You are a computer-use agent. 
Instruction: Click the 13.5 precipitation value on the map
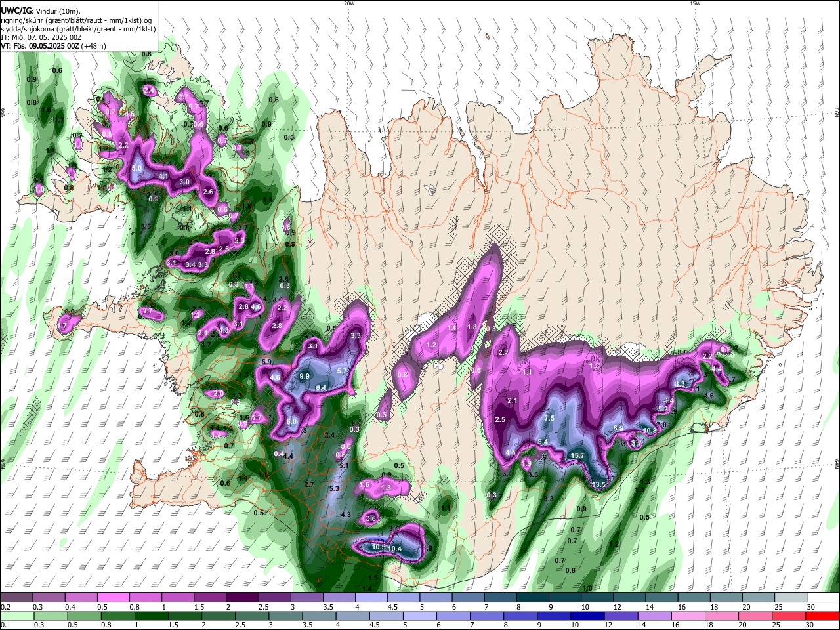598,484
